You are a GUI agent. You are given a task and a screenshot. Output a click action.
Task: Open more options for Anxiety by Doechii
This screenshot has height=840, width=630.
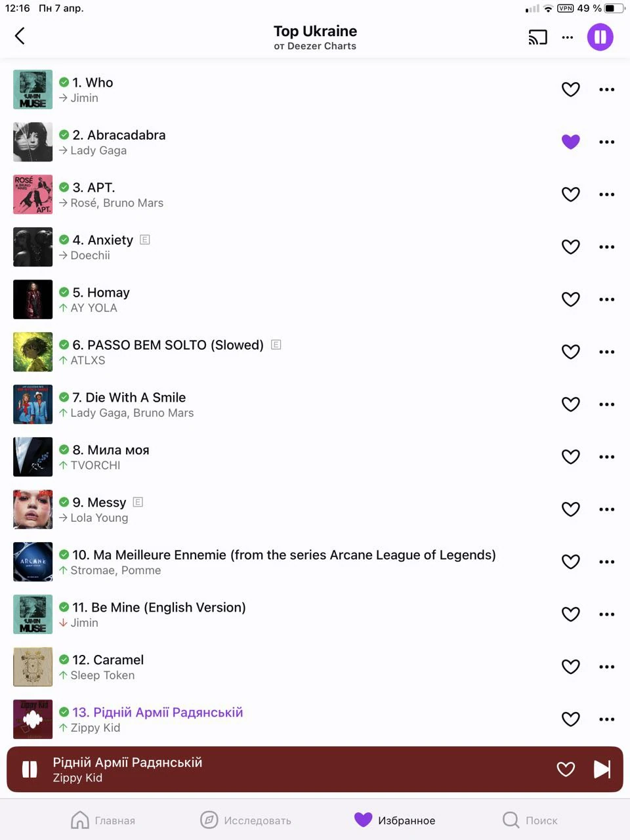607,247
